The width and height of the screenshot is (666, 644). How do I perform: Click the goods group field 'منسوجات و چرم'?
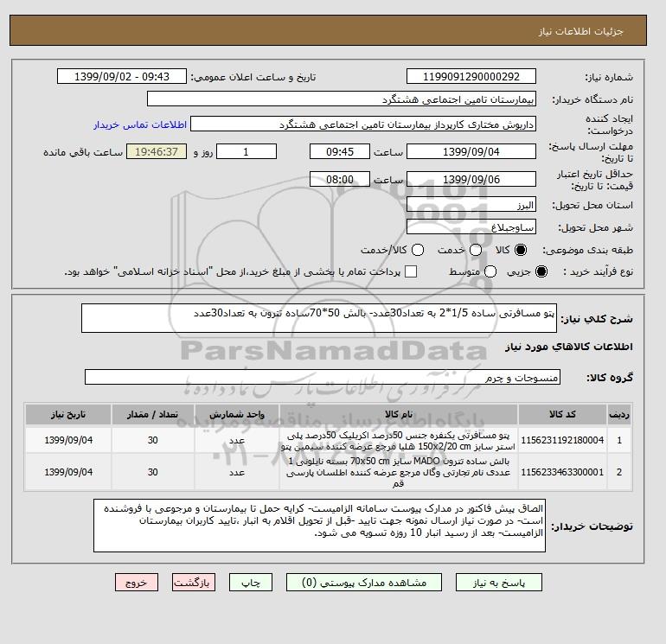[x=323, y=377]
